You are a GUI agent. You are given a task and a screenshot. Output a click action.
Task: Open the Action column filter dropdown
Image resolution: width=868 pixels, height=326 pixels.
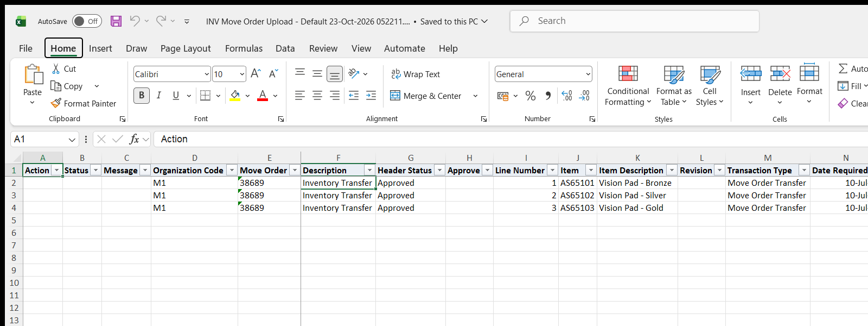click(56, 170)
